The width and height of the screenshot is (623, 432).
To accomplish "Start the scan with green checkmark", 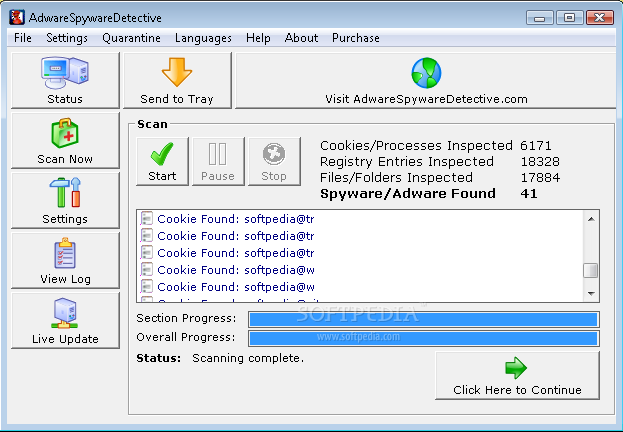I will [x=162, y=161].
